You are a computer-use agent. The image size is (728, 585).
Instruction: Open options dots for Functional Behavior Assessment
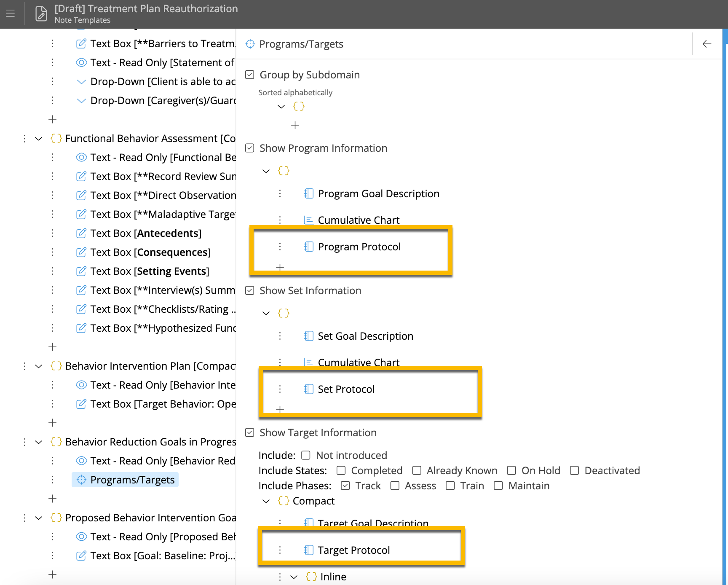(x=24, y=139)
